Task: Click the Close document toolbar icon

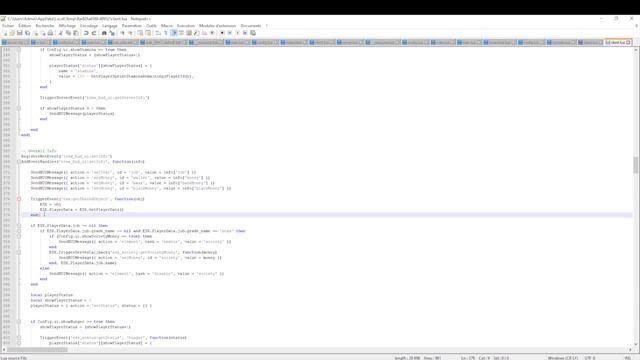Action: 36,33
